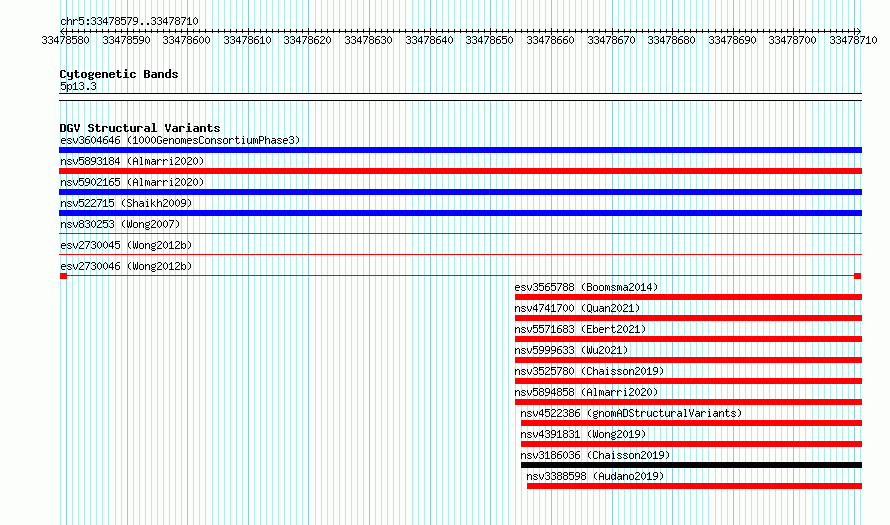Select the nsv522715 (Shaikh2009) label
The image size is (890, 525).
pos(126,203)
